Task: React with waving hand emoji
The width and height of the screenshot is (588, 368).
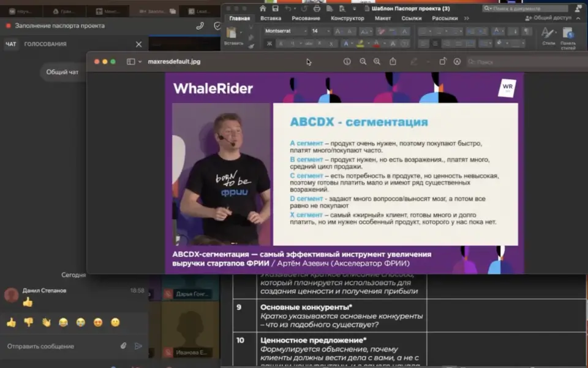Action: [46, 323]
